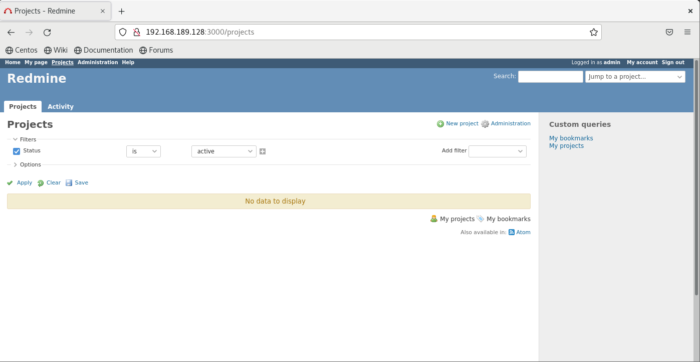Click the Apply link text
Image resolution: width=700 pixels, height=362 pixels.
pos(25,183)
